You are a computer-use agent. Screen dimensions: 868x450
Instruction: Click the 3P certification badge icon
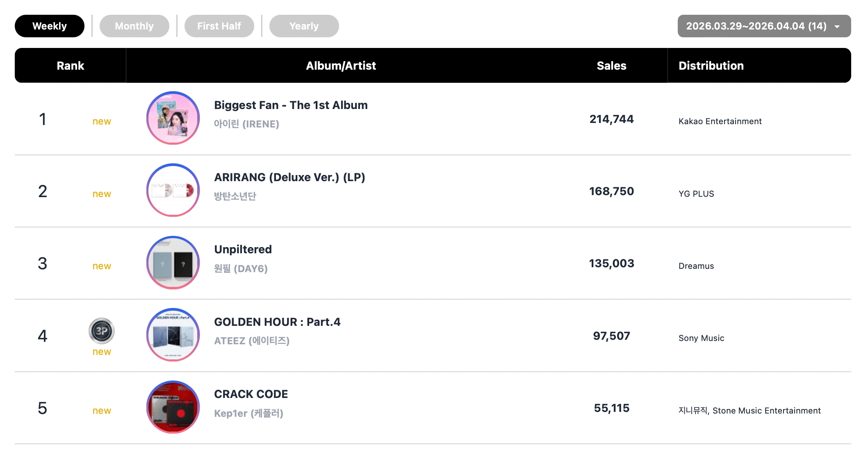pyautogui.click(x=101, y=331)
